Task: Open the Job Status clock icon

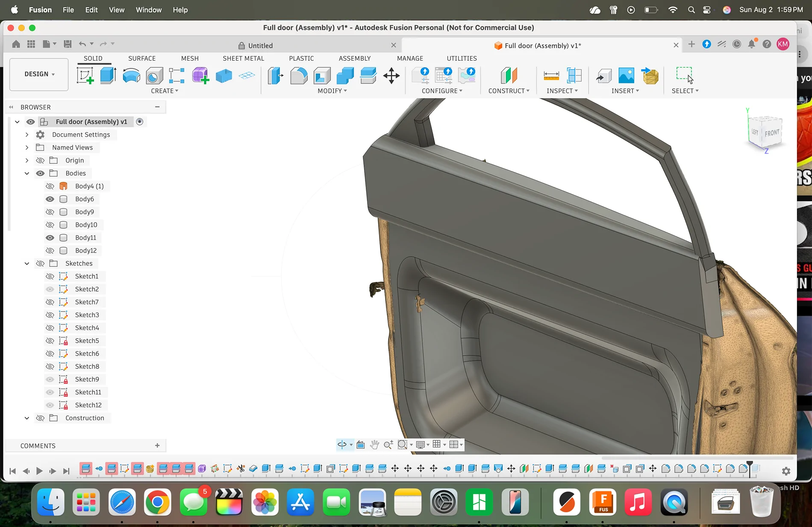Action: pyautogui.click(x=737, y=44)
